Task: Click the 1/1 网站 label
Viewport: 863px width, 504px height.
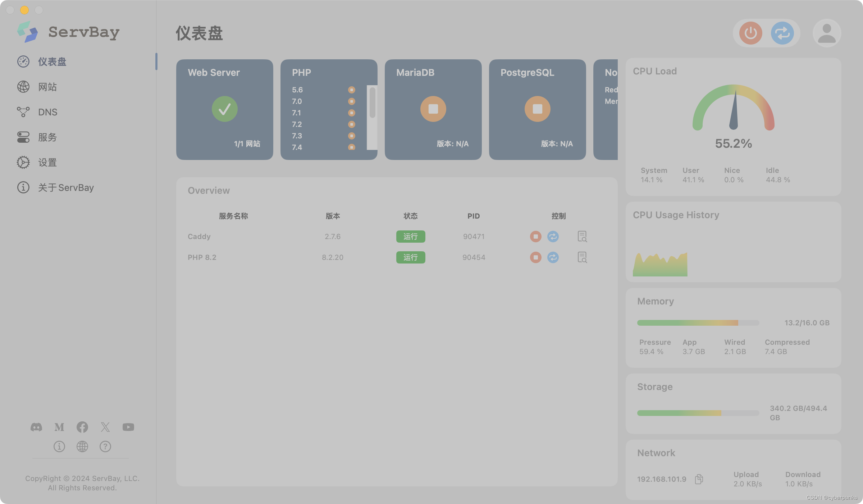Action: 247,144
